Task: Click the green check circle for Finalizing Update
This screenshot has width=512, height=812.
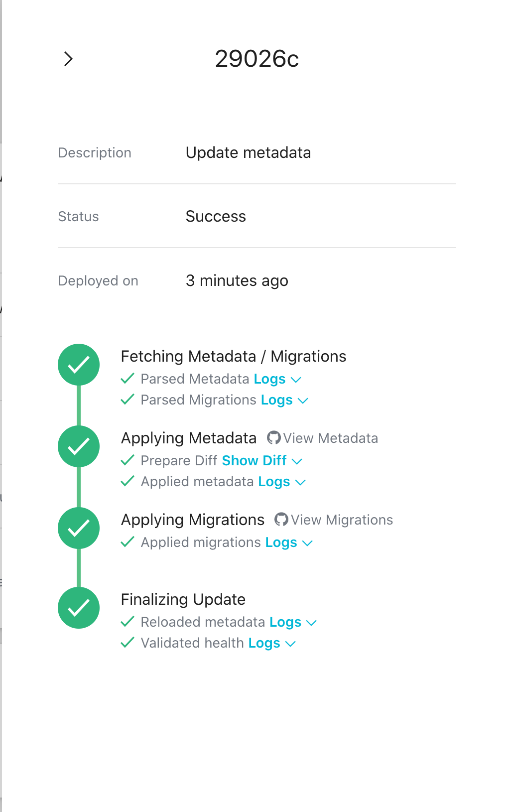Action: point(78,608)
